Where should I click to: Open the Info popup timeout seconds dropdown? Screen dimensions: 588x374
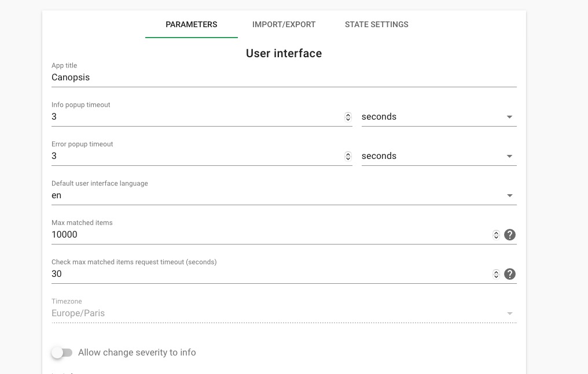point(509,116)
